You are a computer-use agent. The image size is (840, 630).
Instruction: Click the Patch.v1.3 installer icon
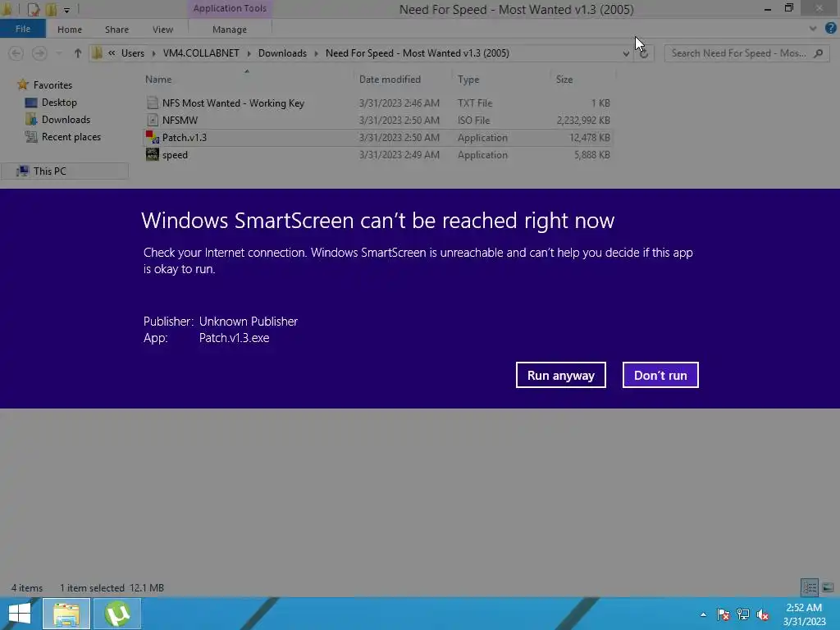pyautogui.click(x=153, y=137)
